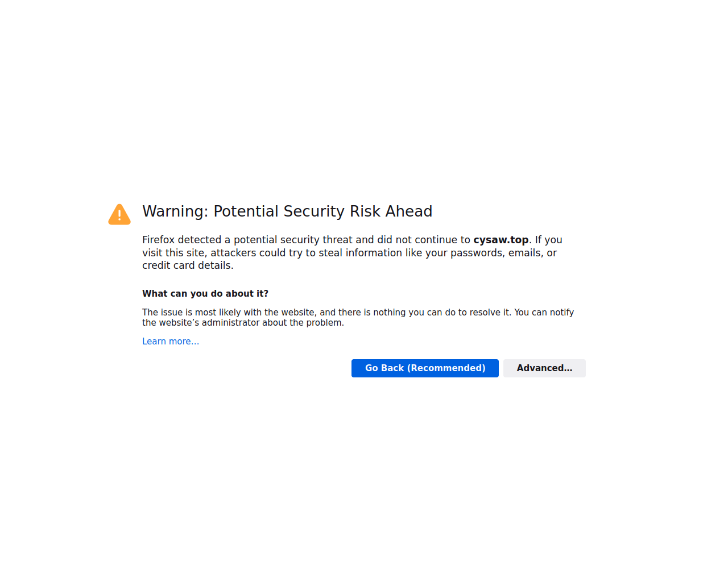This screenshot has height=582, width=728.
Task: Click the 'You can notify' phrase
Action: coord(544,313)
